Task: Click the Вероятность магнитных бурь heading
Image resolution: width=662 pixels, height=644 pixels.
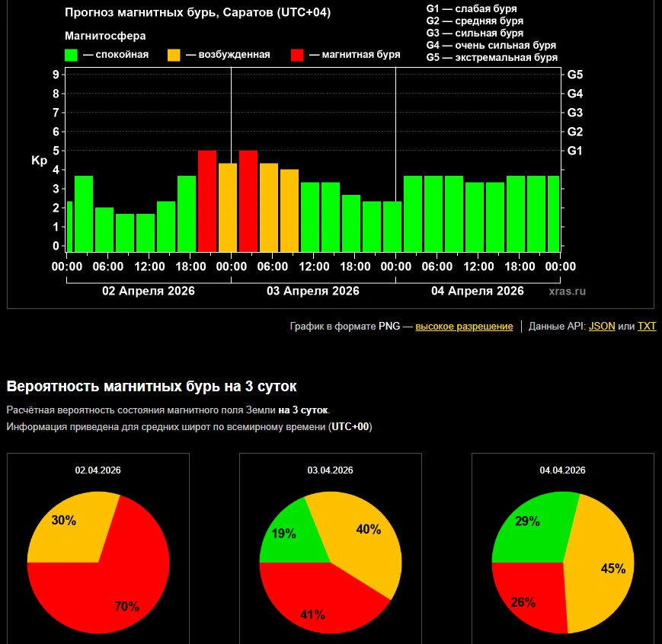Action: 152,386
